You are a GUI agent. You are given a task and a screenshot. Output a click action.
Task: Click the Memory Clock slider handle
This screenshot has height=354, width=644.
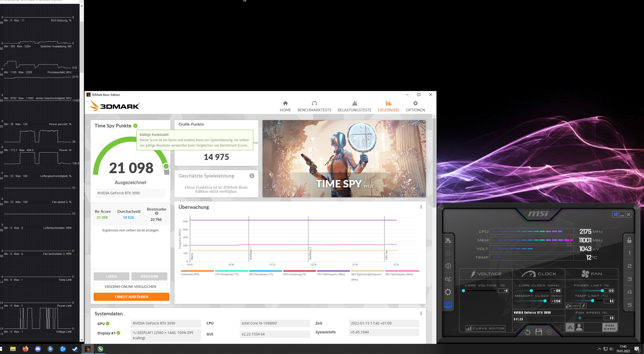(545, 301)
